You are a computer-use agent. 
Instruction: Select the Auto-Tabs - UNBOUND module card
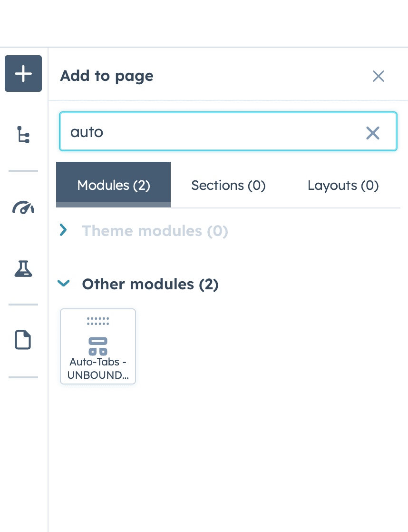[x=98, y=346]
